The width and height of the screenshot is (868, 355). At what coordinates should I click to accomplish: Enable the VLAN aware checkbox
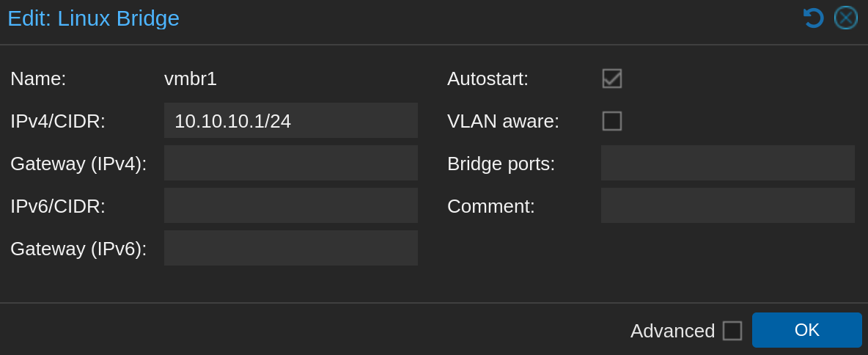(611, 121)
